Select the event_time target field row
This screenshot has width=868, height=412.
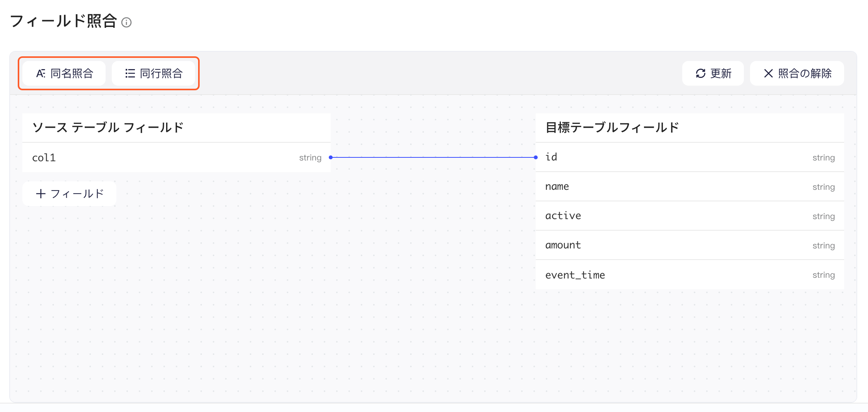[690, 275]
